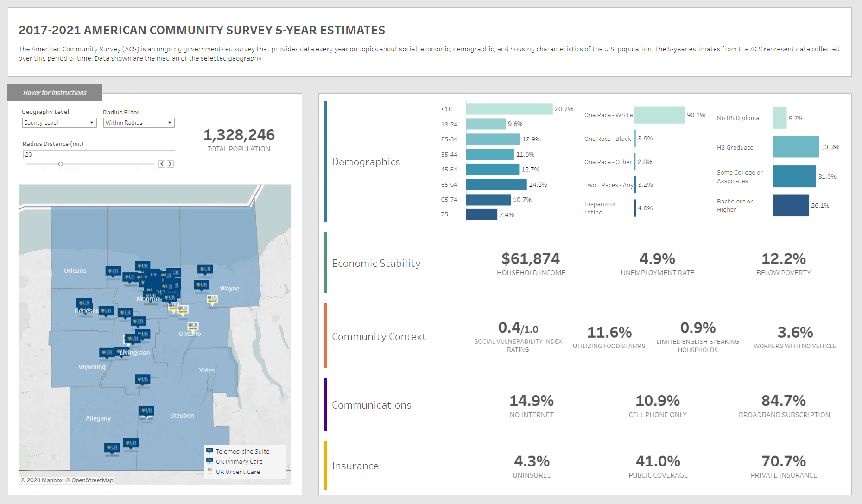Screen dimensions: 862x504
Task: Click the Radius Distance slider handle
Action: tap(61, 164)
